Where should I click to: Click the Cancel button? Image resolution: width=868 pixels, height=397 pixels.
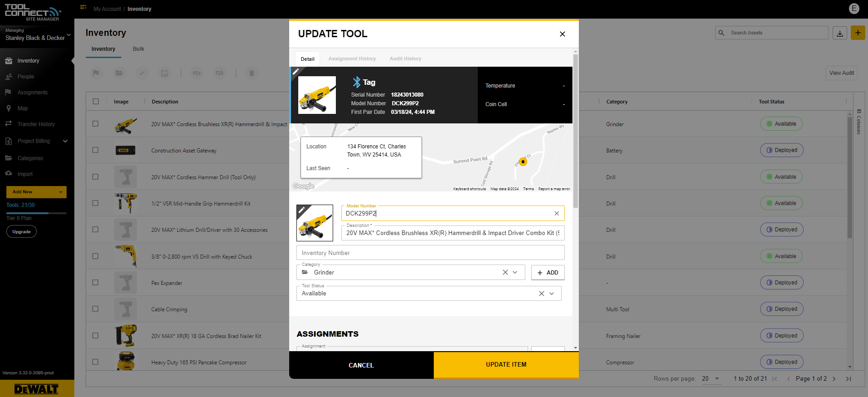[x=361, y=365]
